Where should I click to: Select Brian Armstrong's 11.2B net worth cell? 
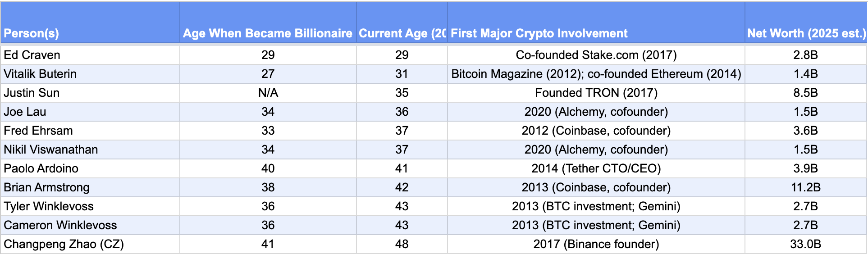coord(805,187)
